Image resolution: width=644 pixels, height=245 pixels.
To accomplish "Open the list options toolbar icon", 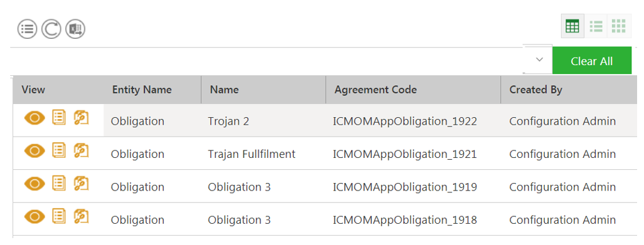I will (27, 29).
